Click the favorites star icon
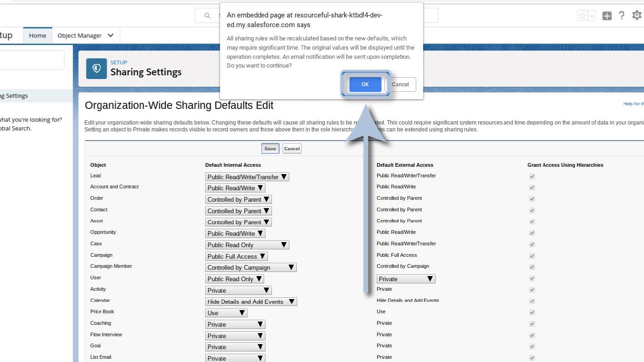The height and width of the screenshot is (362, 644). (x=582, y=16)
